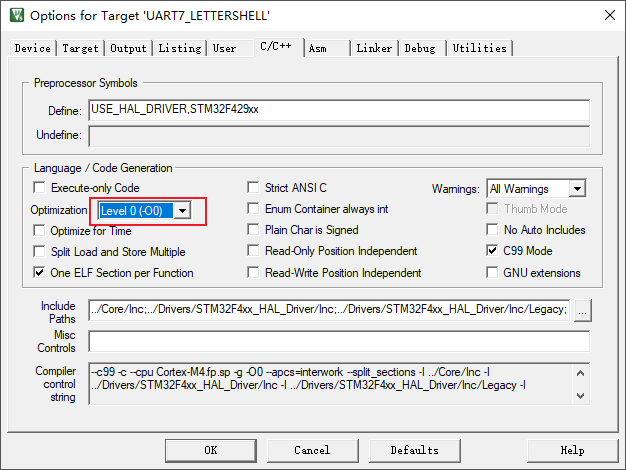Viewport: 626px width, 470px height.
Task: Click inside the compiler control string box
Action: [331, 384]
